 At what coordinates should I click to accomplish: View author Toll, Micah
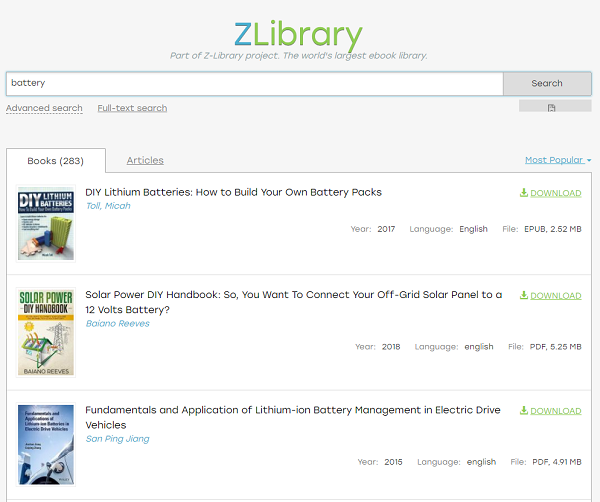click(x=108, y=206)
